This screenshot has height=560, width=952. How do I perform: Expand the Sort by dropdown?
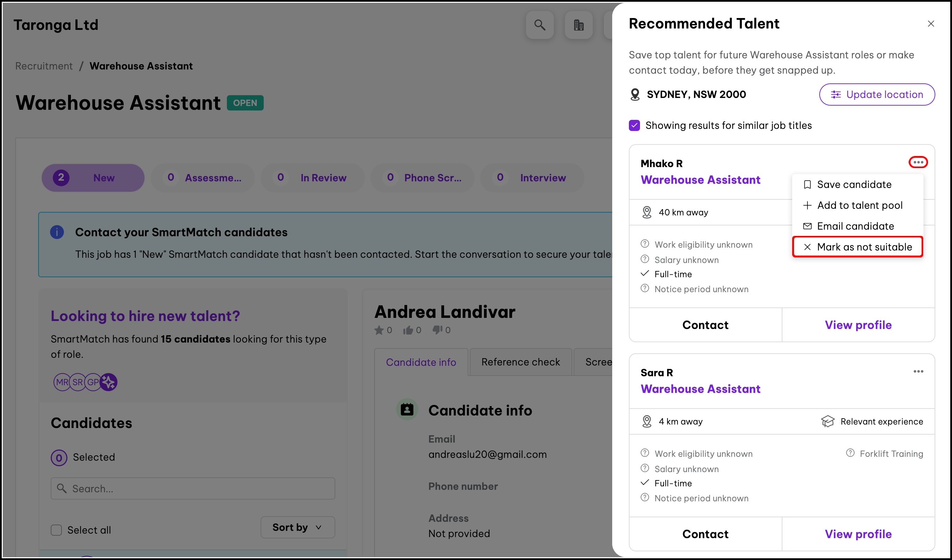pos(297,527)
